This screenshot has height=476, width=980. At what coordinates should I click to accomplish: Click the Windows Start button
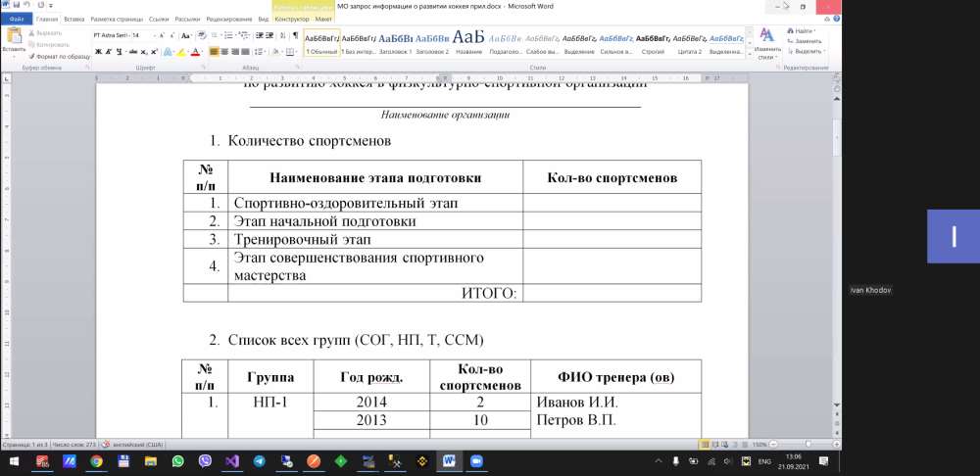click(x=13, y=461)
